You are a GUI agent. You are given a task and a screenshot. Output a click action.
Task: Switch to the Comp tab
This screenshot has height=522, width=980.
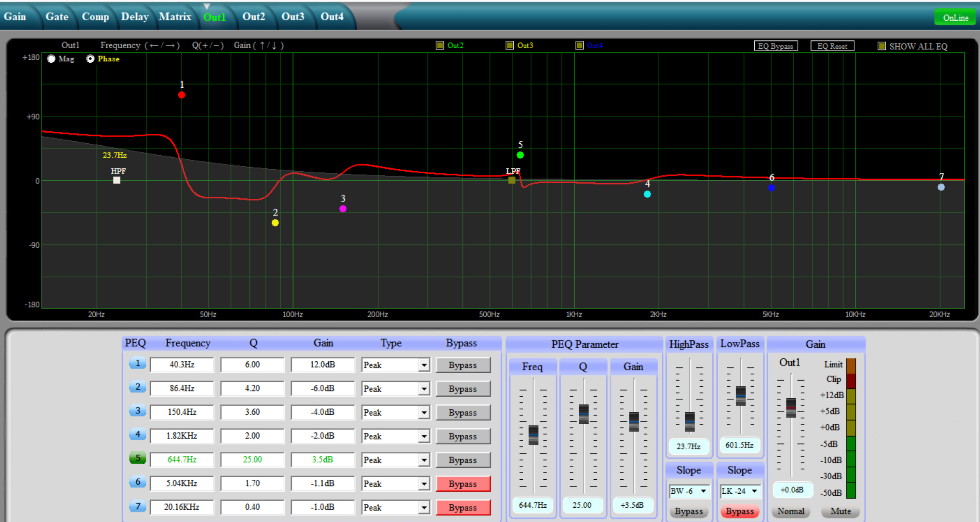[95, 17]
